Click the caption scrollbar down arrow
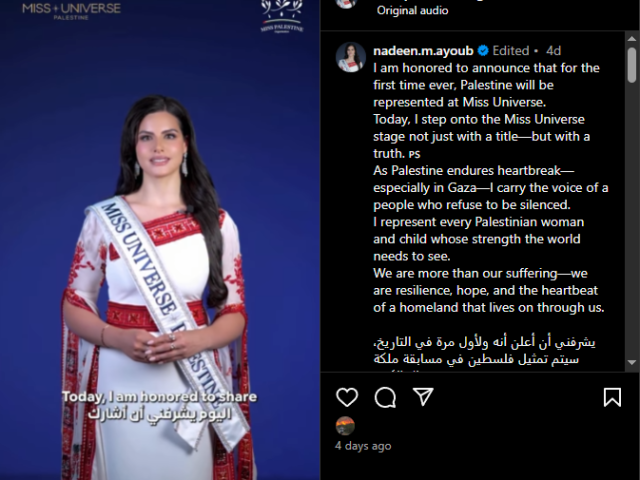The height and width of the screenshot is (480, 640). 631,362
